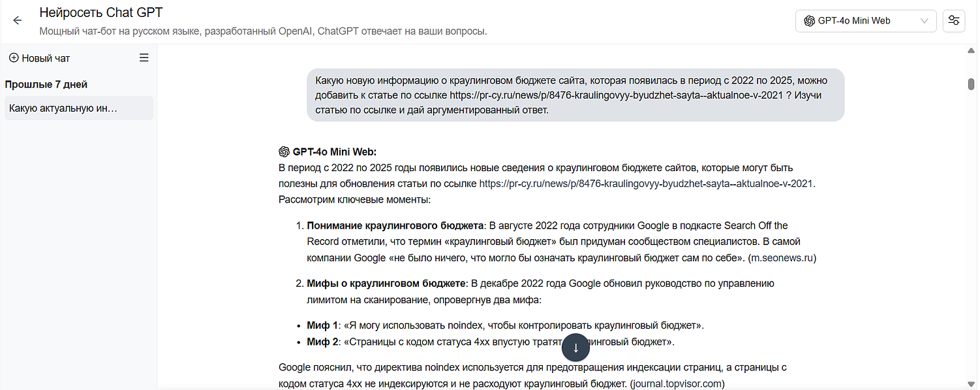
Task: Click the plus icon beside Новый чат
Action: [x=14, y=58]
